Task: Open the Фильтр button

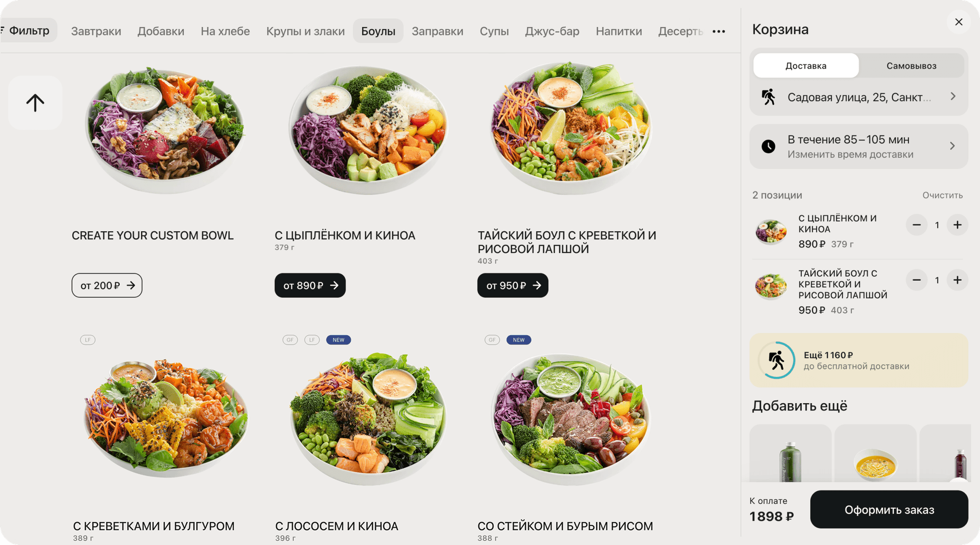Action: pyautogui.click(x=28, y=31)
